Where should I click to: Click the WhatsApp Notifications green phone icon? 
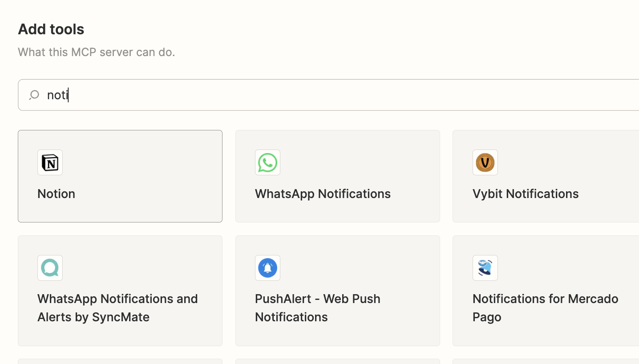[x=267, y=162]
